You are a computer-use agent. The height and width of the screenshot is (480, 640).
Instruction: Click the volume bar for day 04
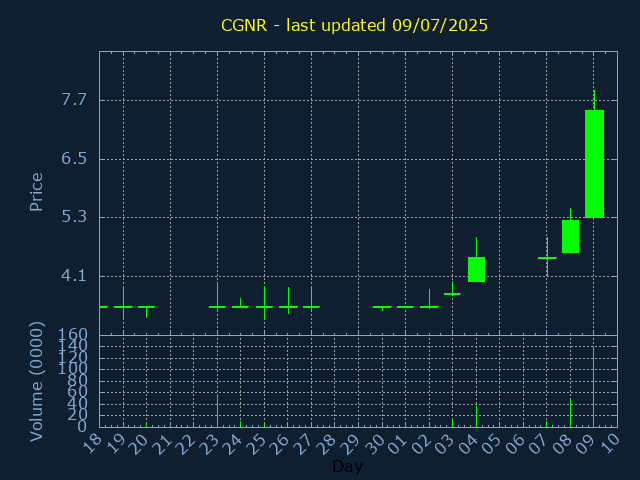point(476,416)
